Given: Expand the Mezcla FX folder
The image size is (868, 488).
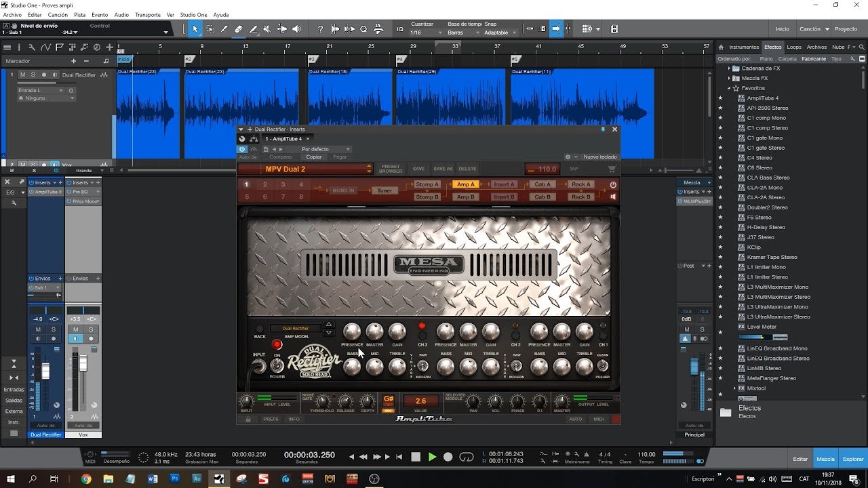Looking at the screenshot, I should coord(730,79).
